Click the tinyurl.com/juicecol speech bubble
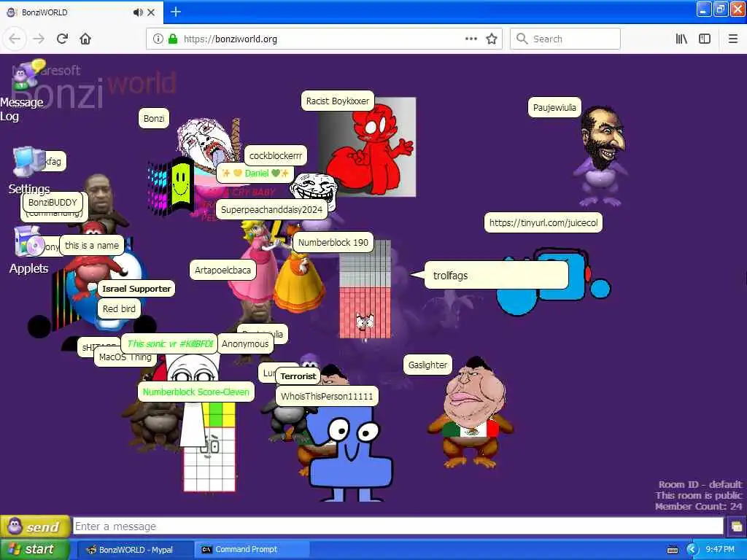Viewport: 747px width, 560px height. pos(543,222)
